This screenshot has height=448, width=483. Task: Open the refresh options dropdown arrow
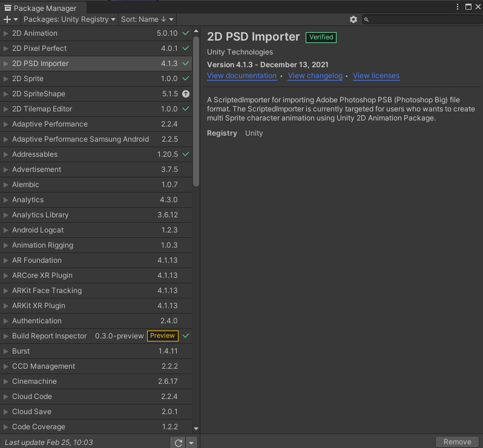(191, 443)
